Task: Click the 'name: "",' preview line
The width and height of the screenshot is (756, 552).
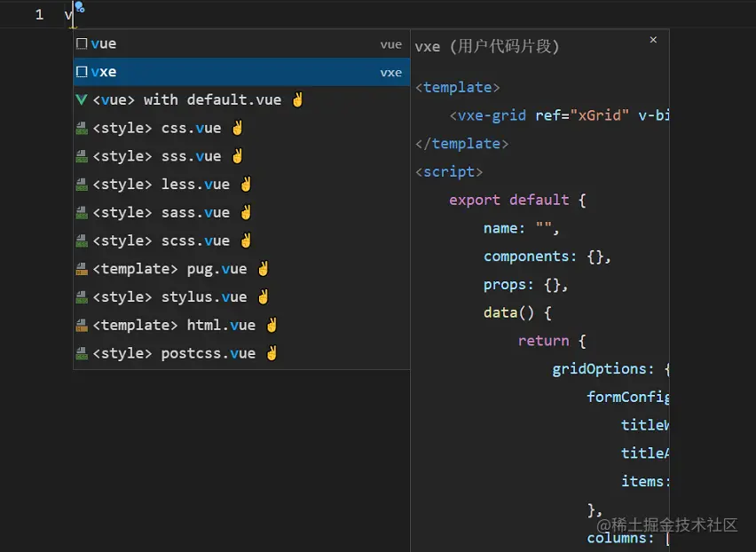Action: [x=522, y=228]
